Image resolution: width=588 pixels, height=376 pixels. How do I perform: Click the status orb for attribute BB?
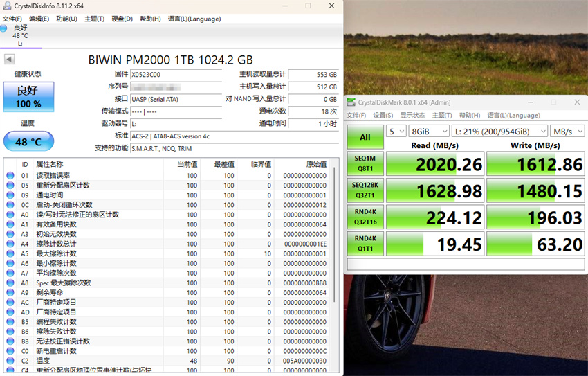[x=10, y=341]
